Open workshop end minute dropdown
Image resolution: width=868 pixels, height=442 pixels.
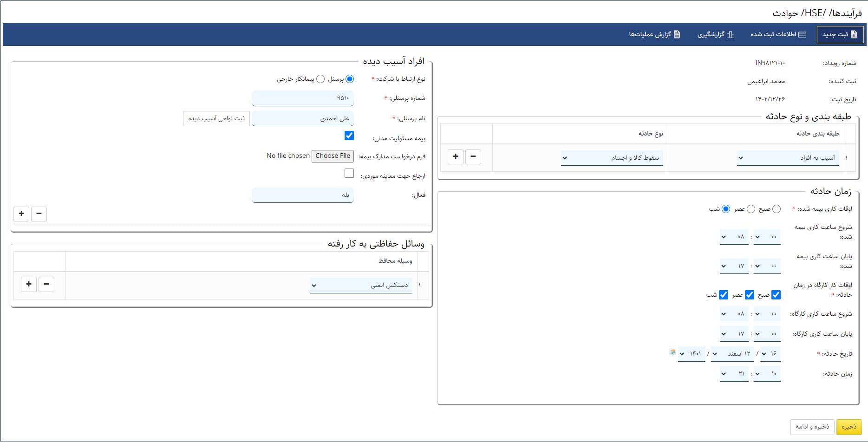coord(767,334)
